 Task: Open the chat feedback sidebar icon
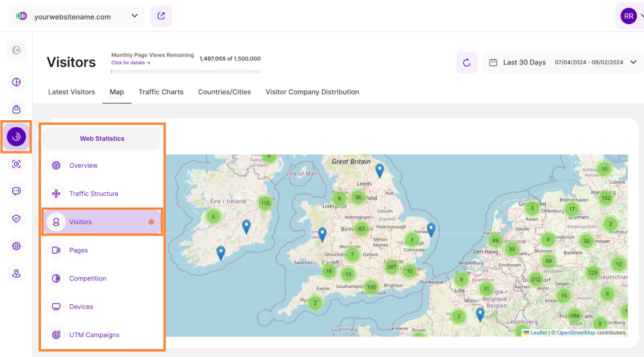coord(16,191)
